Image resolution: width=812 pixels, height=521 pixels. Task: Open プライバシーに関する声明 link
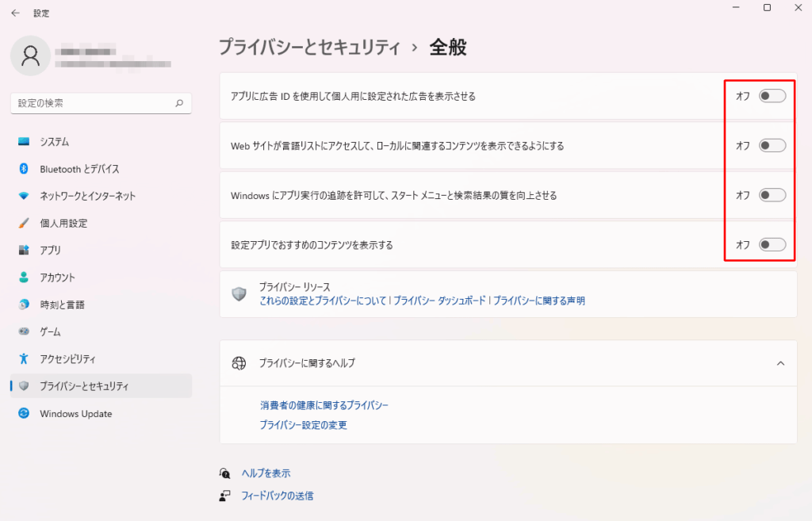tap(538, 301)
